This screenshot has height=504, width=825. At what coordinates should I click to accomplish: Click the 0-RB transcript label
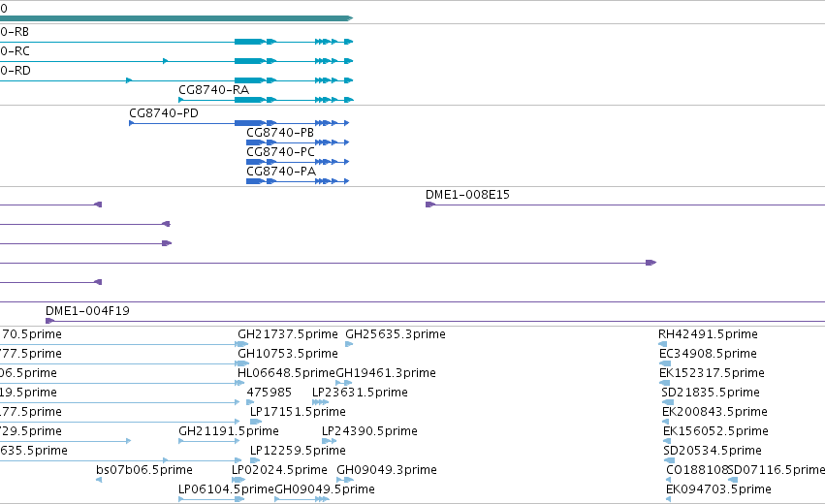pyautogui.click(x=15, y=32)
